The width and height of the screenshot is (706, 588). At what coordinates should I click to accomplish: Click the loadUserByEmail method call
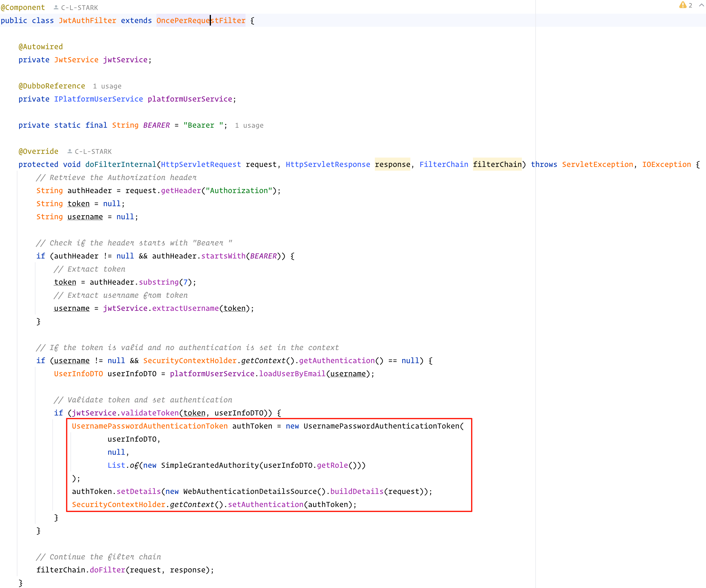(x=292, y=374)
